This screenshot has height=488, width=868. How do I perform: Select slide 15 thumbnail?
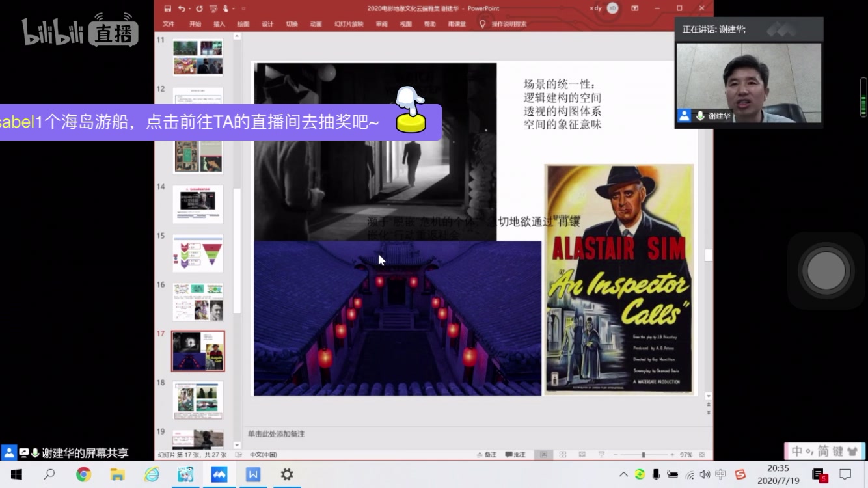[198, 253]
